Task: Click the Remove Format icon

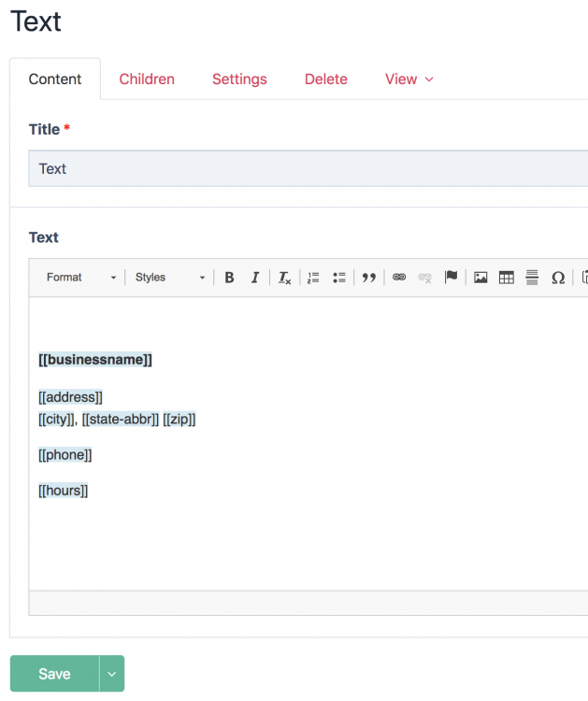Action: pos(284,278)
